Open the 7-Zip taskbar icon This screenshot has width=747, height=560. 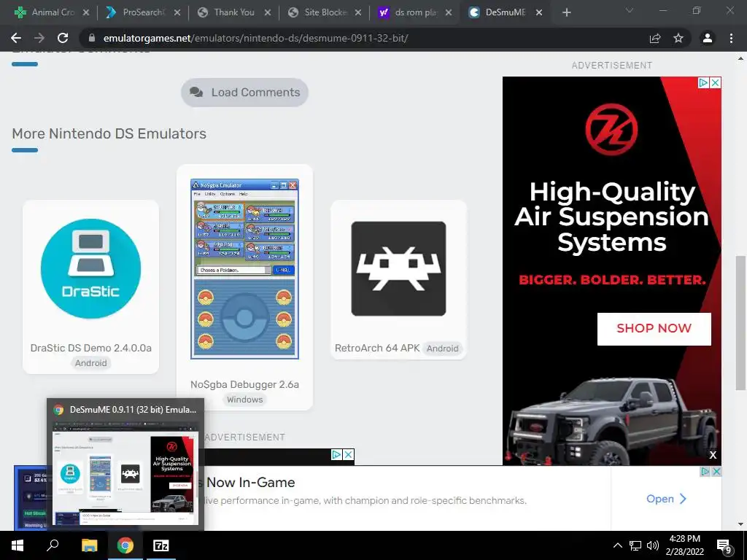[x=161, y=545]
